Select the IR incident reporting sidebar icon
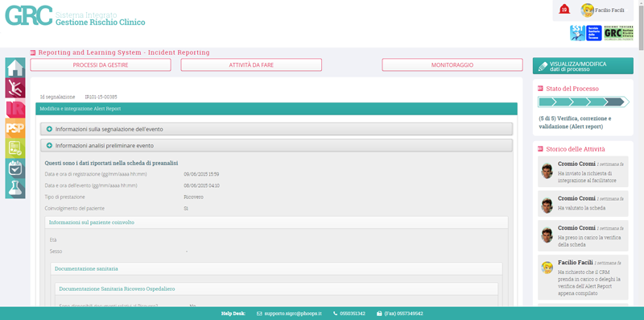The image size is (644, 320). (15, 108)
